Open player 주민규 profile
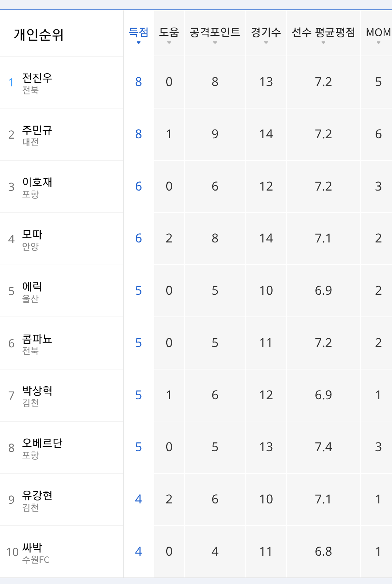The height and width of the screenshot is (584, 392). tap(37, 130)
